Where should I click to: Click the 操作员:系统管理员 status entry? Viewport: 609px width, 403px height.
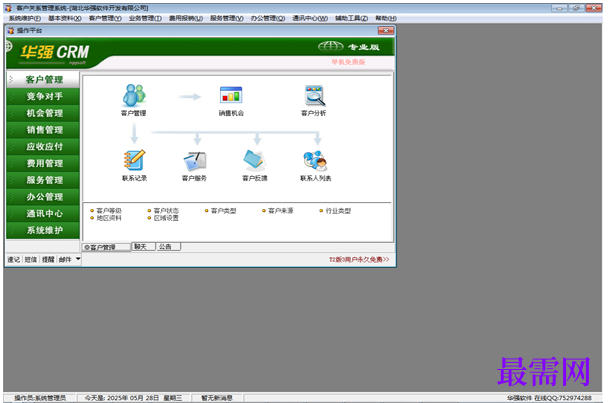coord(40,398)
